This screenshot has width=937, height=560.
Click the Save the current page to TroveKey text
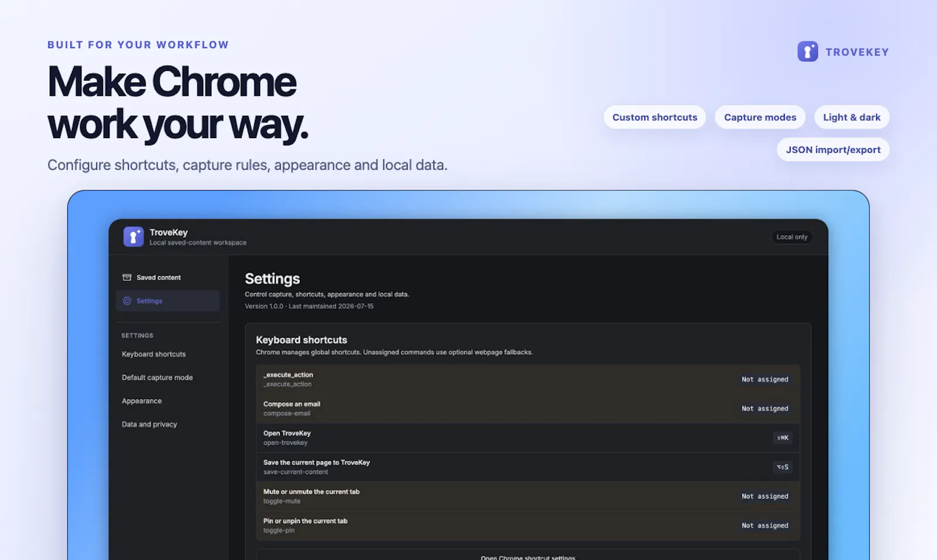tap(316, 462)
